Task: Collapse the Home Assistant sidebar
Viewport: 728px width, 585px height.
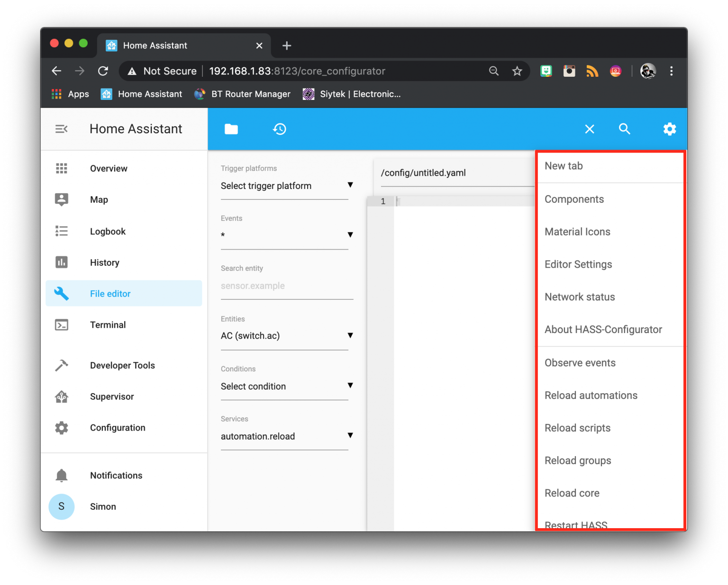Action: (x=61, y=128)
